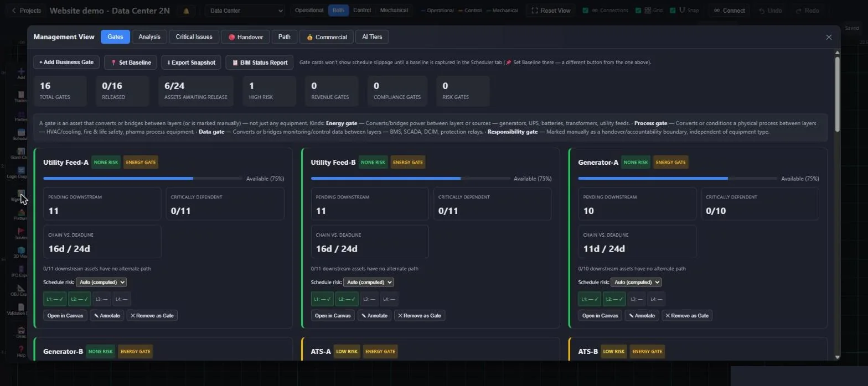Open Schedule risk dropdown for Utility Feed-A
The width and height of the screenshot is (868, 386).
tap(101, 282)
